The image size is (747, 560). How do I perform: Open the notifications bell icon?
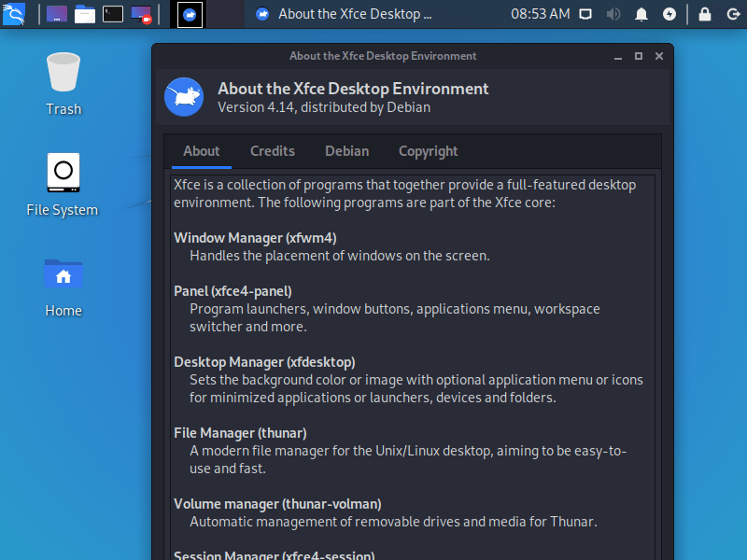tap(641, 14)
